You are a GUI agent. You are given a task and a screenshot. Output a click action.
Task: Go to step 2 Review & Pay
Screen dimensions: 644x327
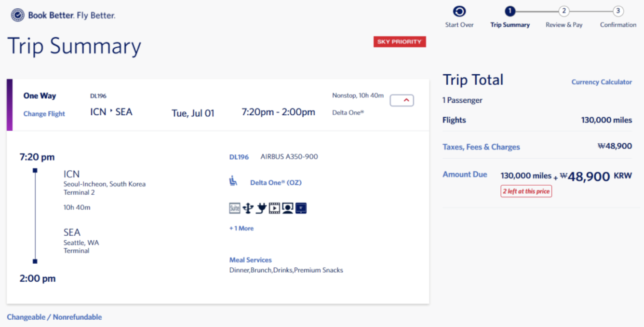(x=563, y=12)
